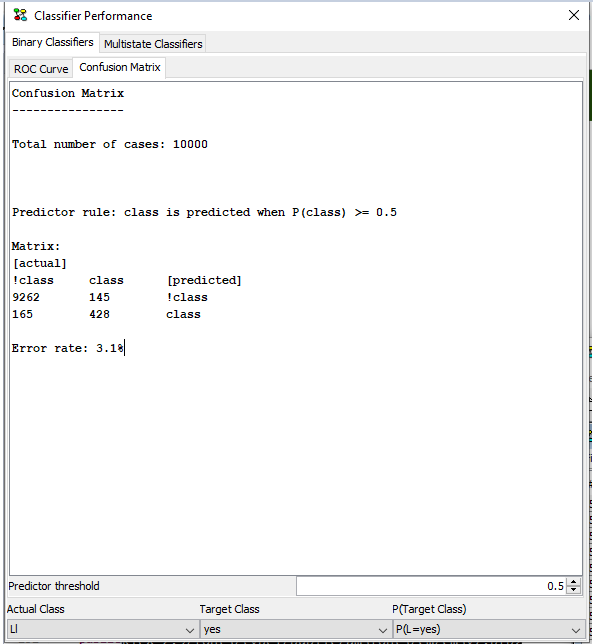Close the Classifier Performance window
The height and width of the screenshot is (644, 593).
[x=574, y=15]
